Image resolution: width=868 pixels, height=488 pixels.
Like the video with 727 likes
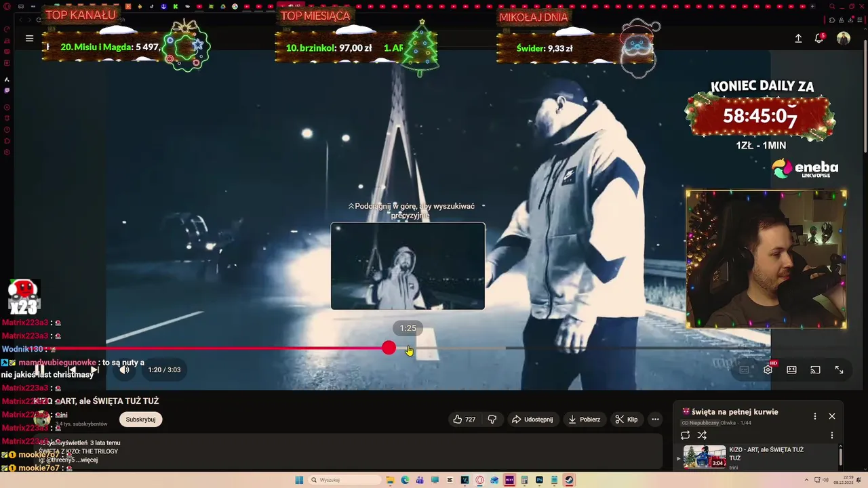click(465, 420)
